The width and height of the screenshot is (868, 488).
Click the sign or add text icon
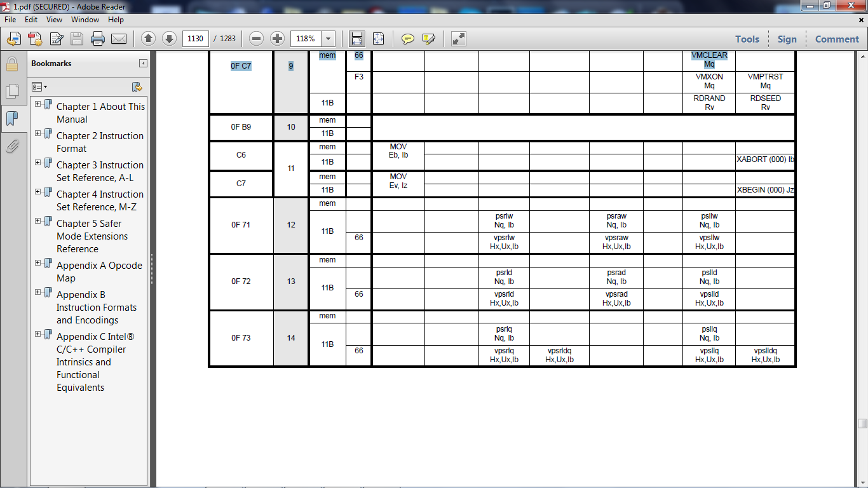pos(57,39)
